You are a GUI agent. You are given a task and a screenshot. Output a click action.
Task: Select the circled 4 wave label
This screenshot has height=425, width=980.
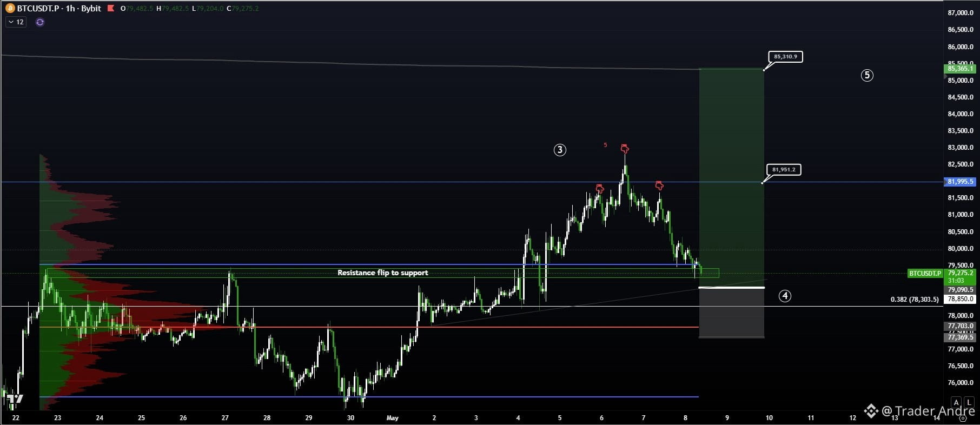pos(785,296)
